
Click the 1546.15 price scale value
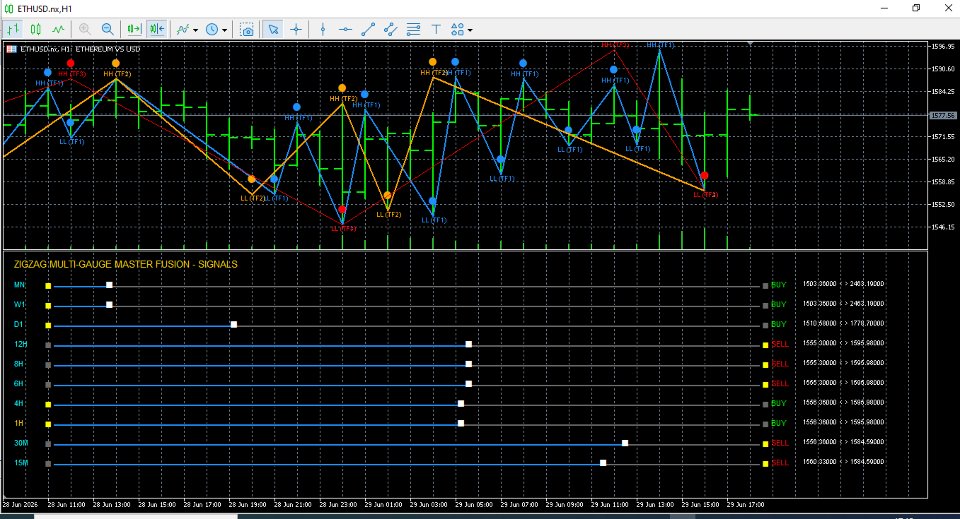tap(943, 227)
